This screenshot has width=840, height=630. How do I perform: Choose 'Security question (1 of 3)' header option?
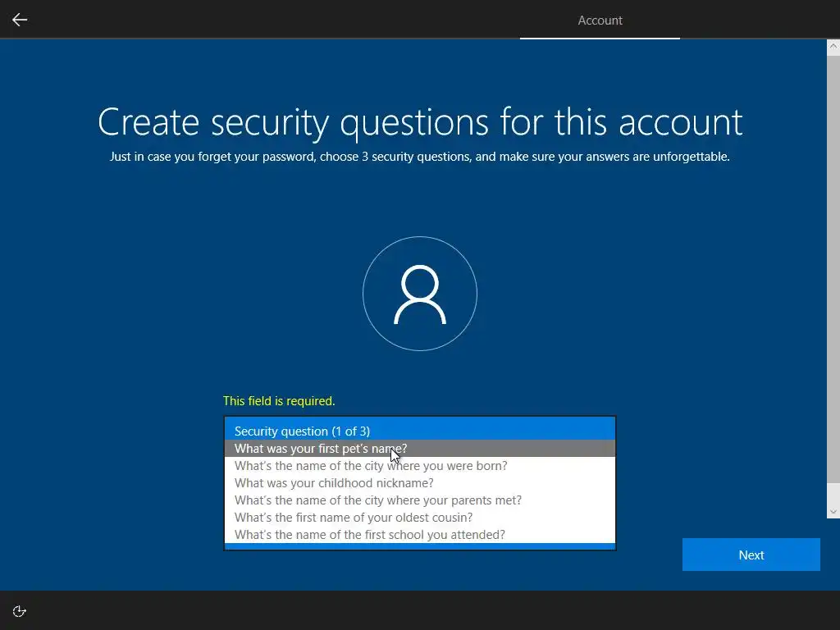[x=420, y=431]
